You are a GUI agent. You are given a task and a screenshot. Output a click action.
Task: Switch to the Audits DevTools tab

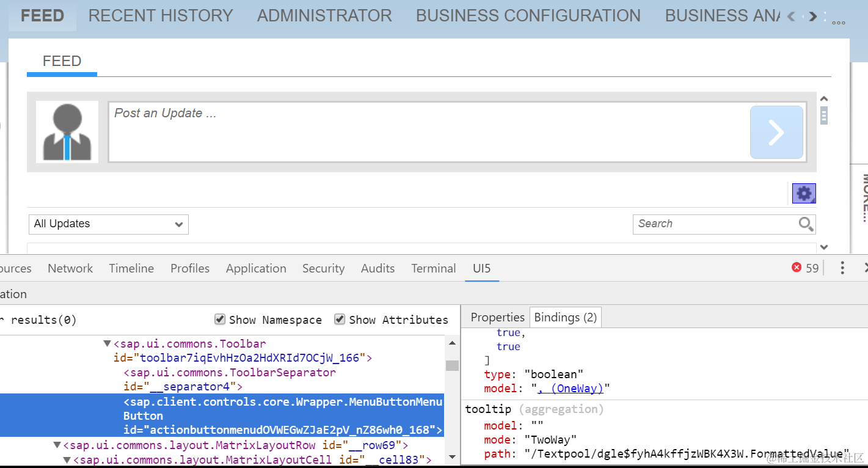(377, 268)
